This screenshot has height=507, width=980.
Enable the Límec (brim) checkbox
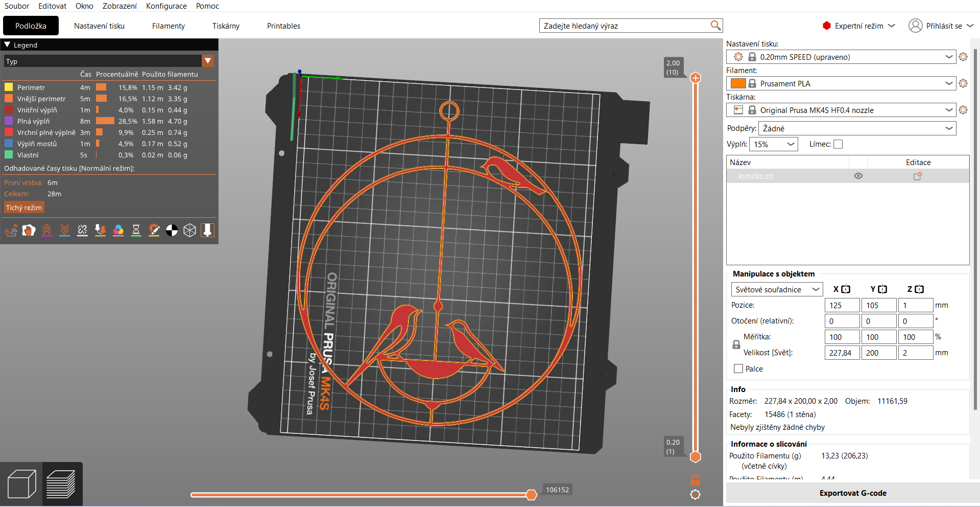click(838, 144)
